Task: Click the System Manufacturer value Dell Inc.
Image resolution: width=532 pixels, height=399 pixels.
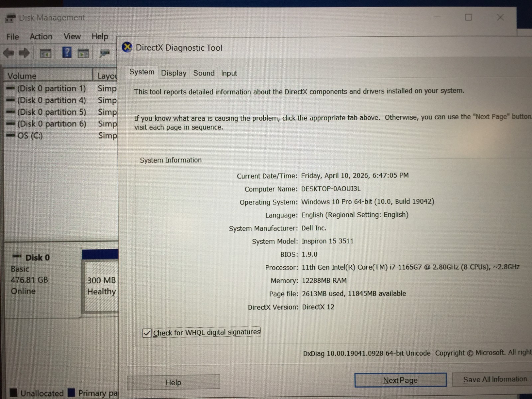Action: click(314, 228)
